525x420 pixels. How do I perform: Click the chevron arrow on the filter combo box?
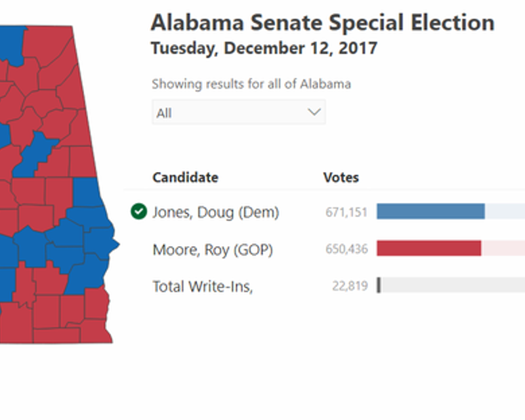coord(313,112)
